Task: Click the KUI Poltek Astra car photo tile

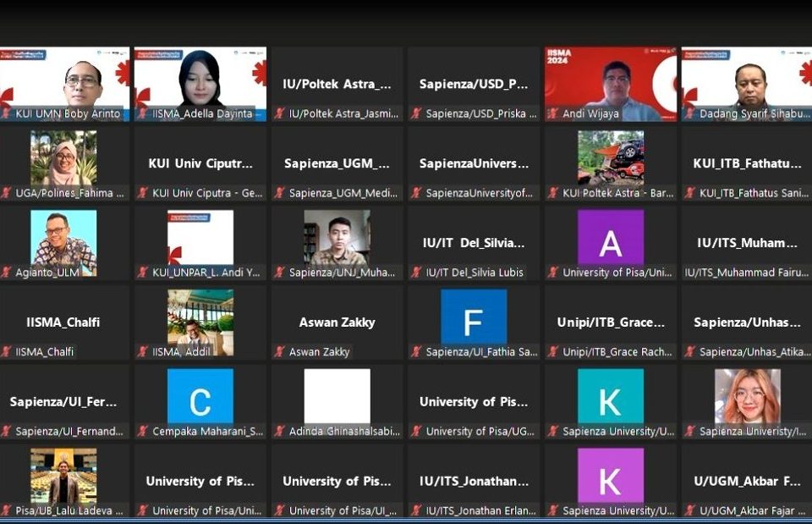Action: (x=610, y=158)
